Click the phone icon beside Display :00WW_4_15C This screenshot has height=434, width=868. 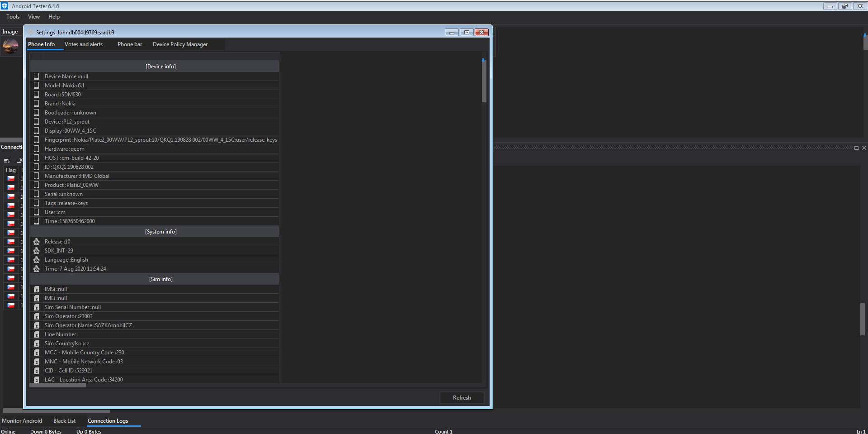37,131
